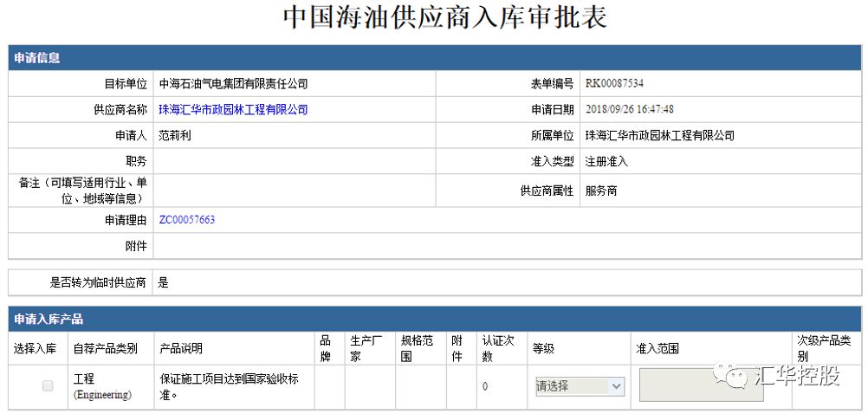Click the 申请信息 section header
The width and height of the screenshot is (868, 414).
click(435, 58)
